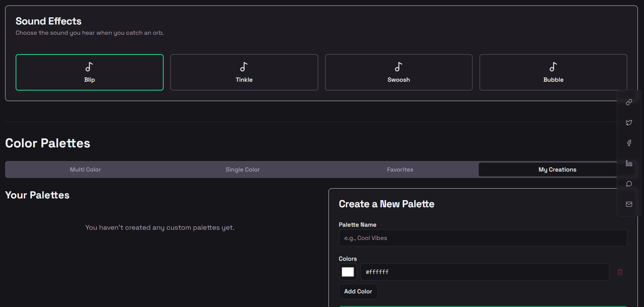The image size is (644, 307).
Task: Switch to the Multi Color tab
Action: pyautogui.click(x=85, y=169)
